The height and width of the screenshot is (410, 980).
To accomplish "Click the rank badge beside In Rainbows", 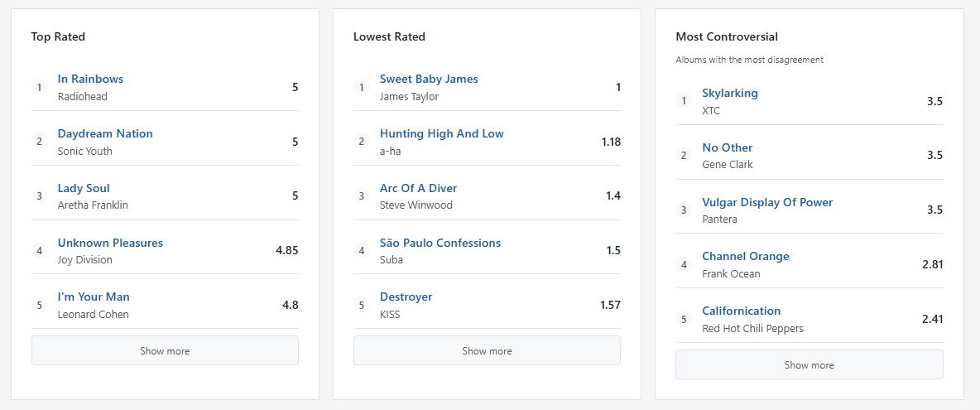I will point(40,88).
